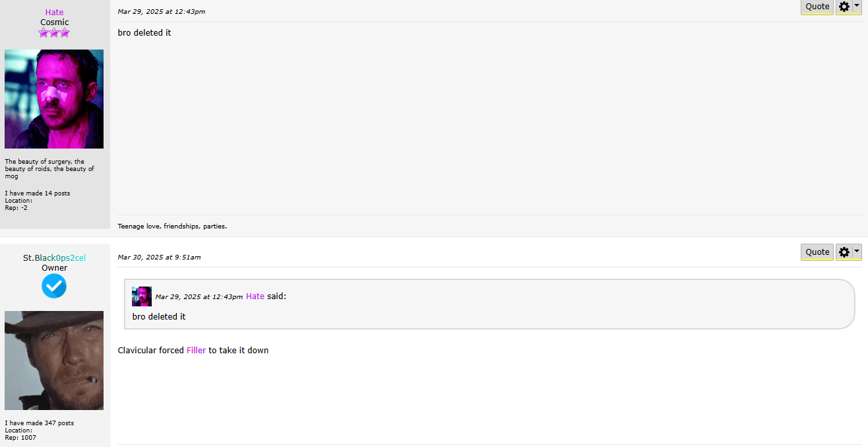Screen dimensions: 868x447
Task: Click post text 'Clavicular forced'
Action: (x=151, y=351)
